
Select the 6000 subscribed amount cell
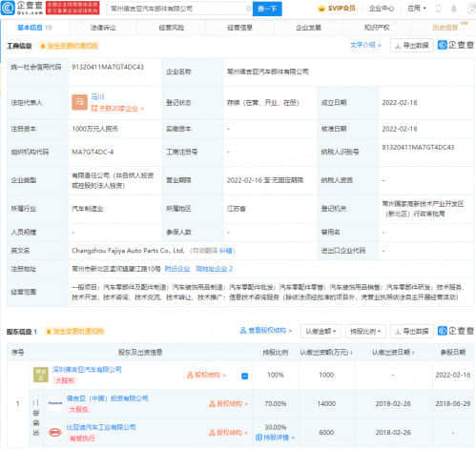[x=326, y=433]
